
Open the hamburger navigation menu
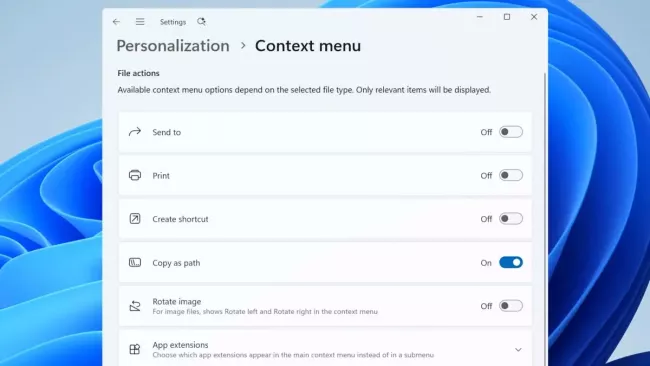click(x=140, y=22)
